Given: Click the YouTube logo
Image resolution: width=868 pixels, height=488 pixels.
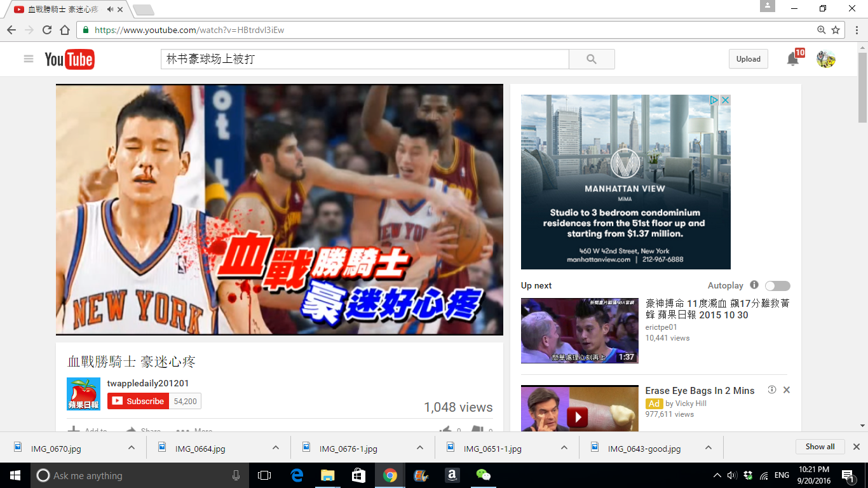Looking at the screenshot, I should 69,60.
